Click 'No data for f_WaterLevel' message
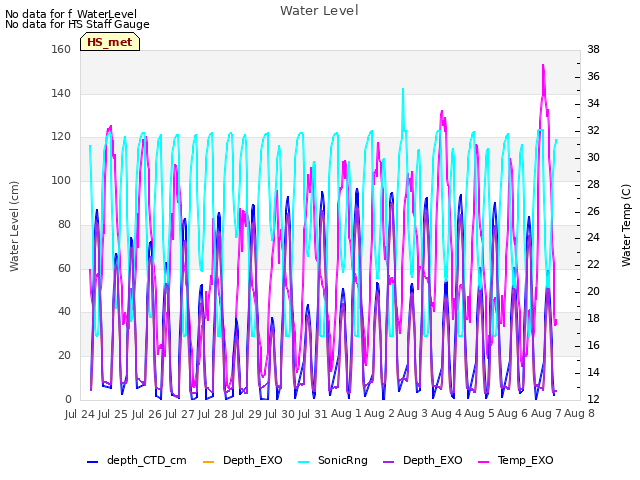Image resolution: width=640 pixels, height=480 pixels. pyautogui.click(x=71, y=14)
